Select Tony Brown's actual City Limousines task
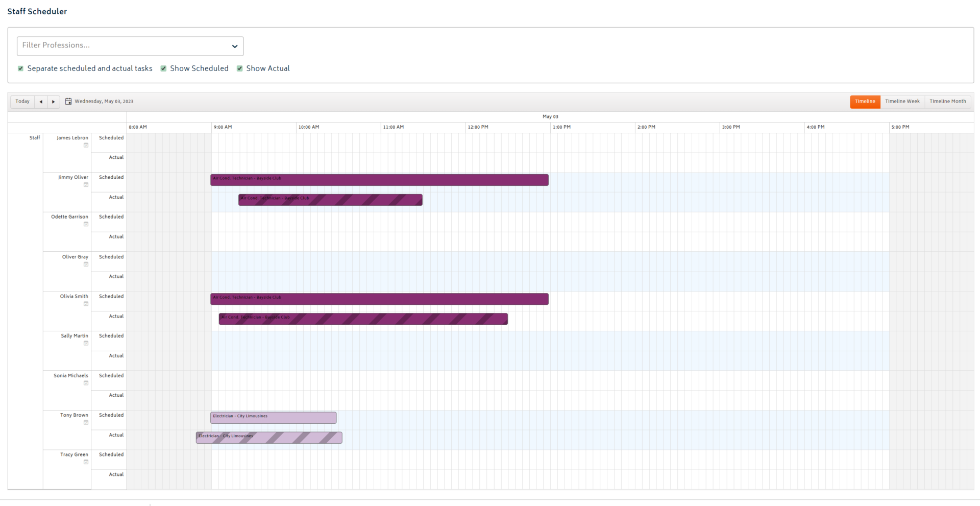980x506 pixels. tap(269, 438)
